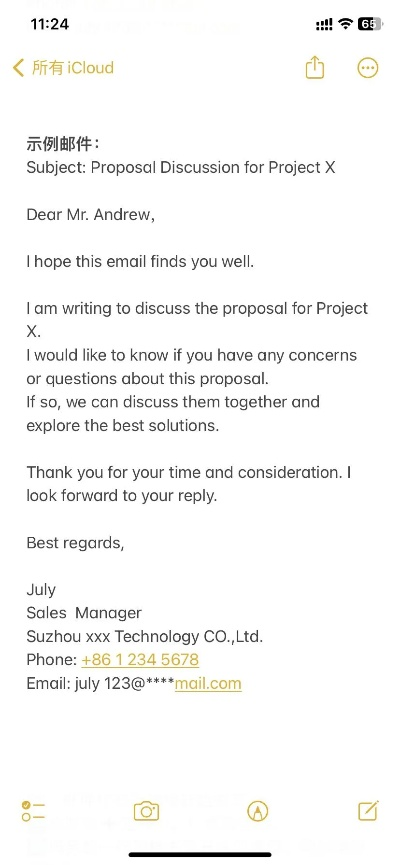Screen dimensions: 400x865
Task: Tap the phone number +86 1 234 5678
Action: click(x=140, y=660)
